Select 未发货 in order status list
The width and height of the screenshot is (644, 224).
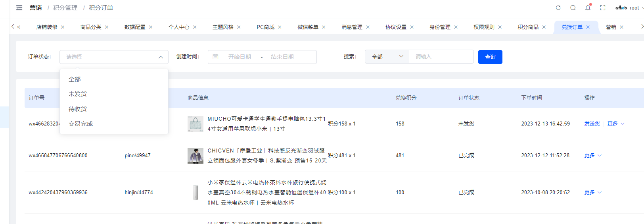click(114, 94)
